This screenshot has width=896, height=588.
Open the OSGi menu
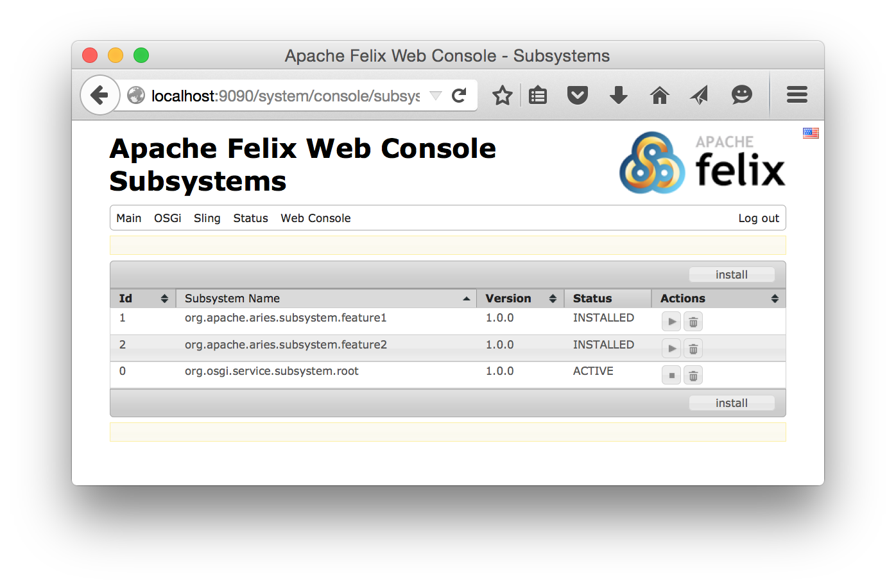pyautogui.click(x=168, y=218)
